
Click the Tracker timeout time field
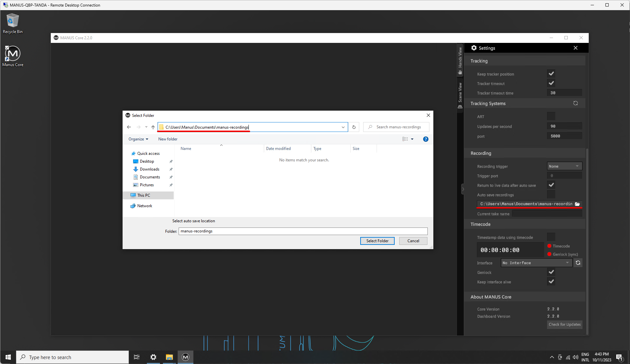[564, 93]
